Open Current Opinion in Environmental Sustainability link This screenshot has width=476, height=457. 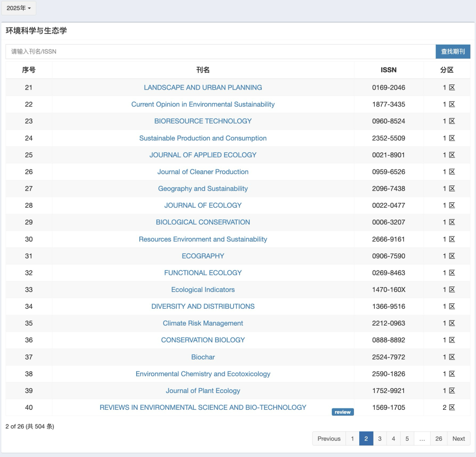(x=203, y=104)
